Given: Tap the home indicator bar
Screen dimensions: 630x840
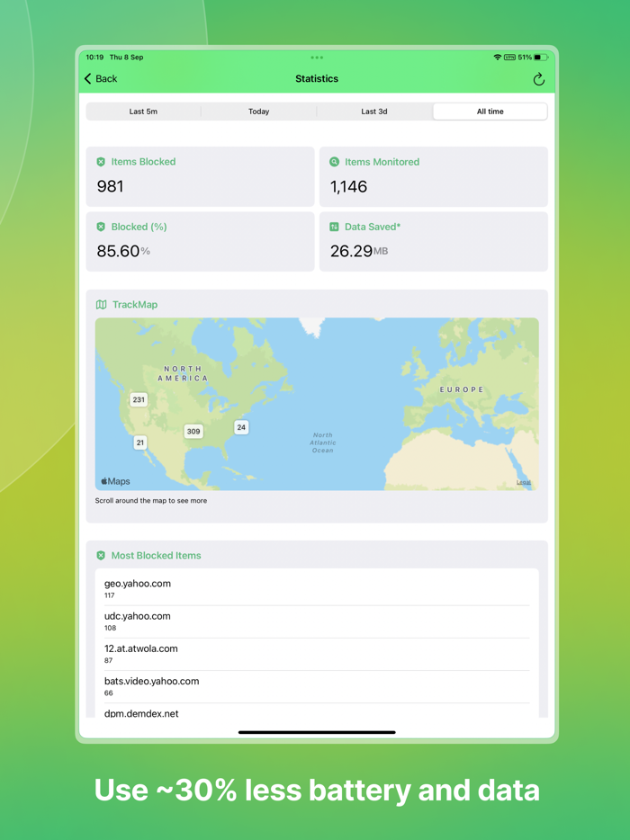Looking at the screenshot, I should (317, 732).
